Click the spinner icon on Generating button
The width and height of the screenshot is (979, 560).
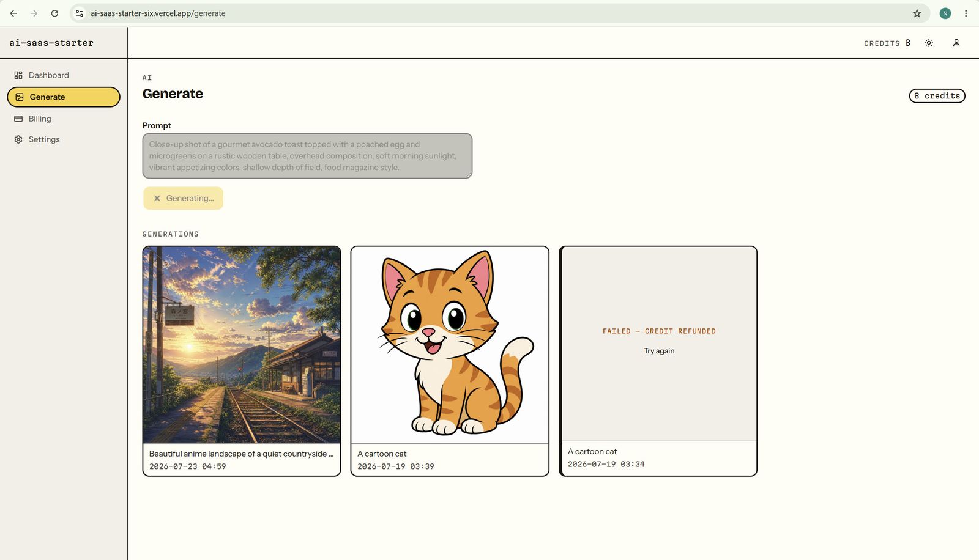coord(157,198)
